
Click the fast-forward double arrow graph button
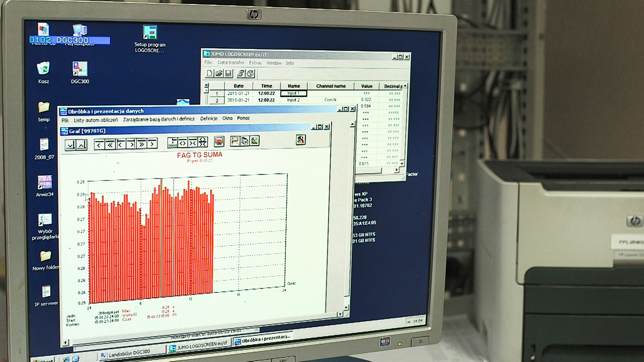coord(142,144)
